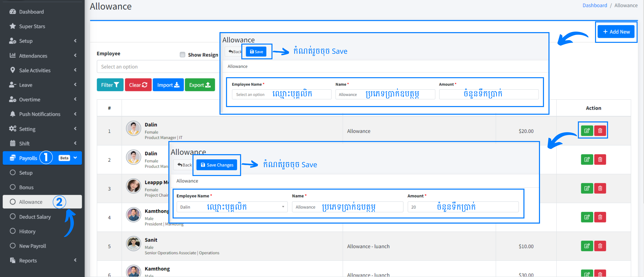Viewport: 644px width, 277px height.
Task: Apply the Filter button
Action: tap(110, 85)
